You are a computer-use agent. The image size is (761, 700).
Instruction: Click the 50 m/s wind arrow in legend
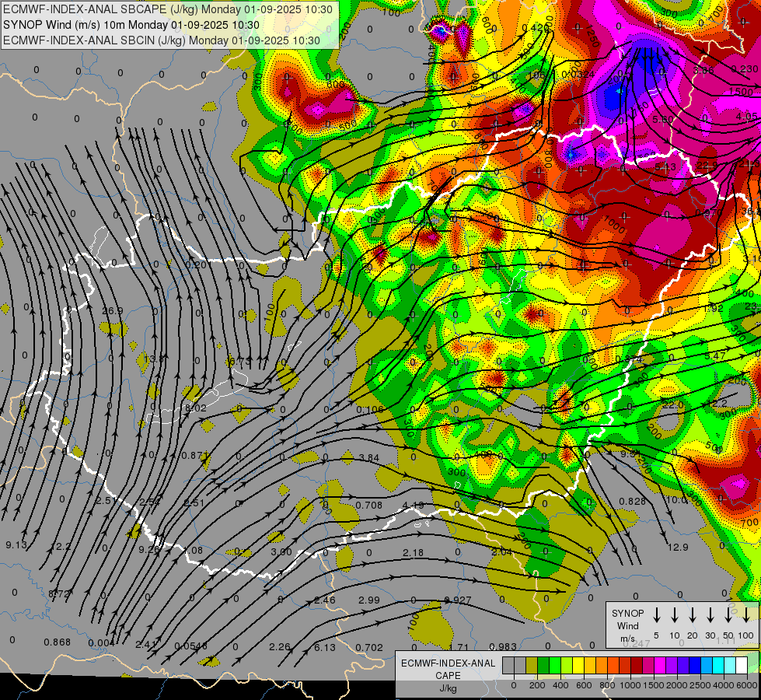[x=728, y=614]
